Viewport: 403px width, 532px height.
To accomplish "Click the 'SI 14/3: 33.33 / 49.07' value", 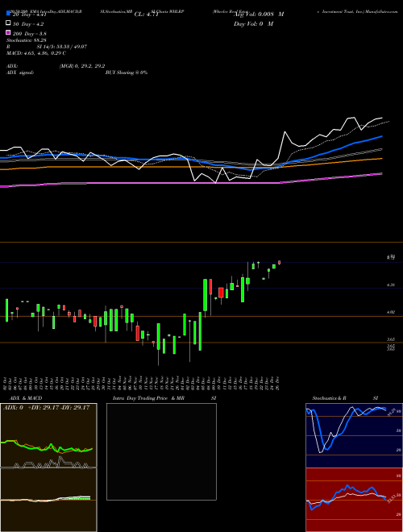I will point(62,47).
